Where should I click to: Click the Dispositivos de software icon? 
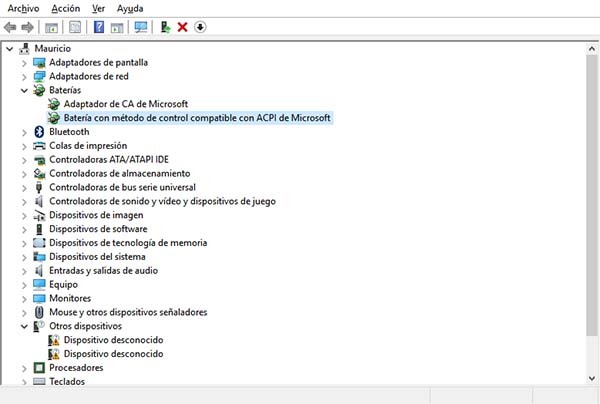(x=39, y=229)
